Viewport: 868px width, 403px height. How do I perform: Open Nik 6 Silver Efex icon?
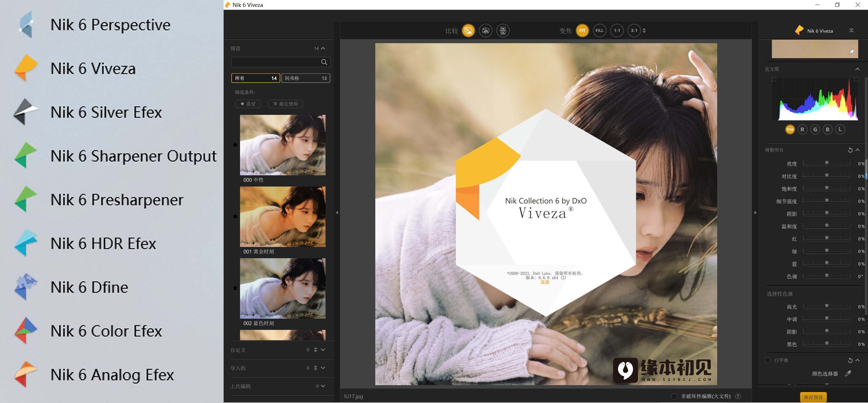26,112
